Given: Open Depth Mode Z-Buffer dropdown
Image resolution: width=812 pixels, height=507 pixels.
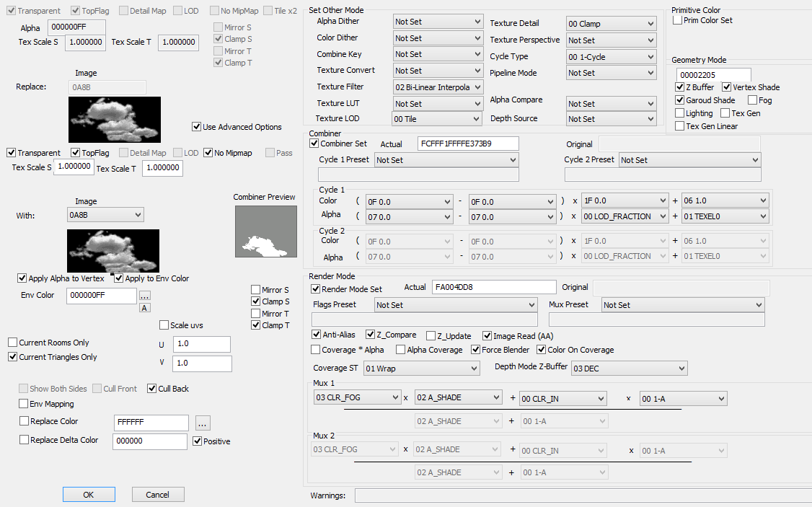Looking at the screenshot, I should click(630, 369).
